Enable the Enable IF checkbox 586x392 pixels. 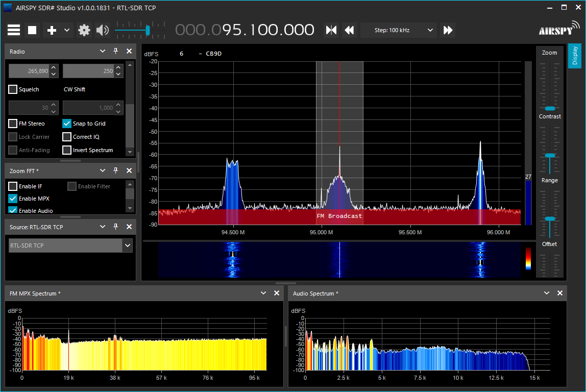13,186
